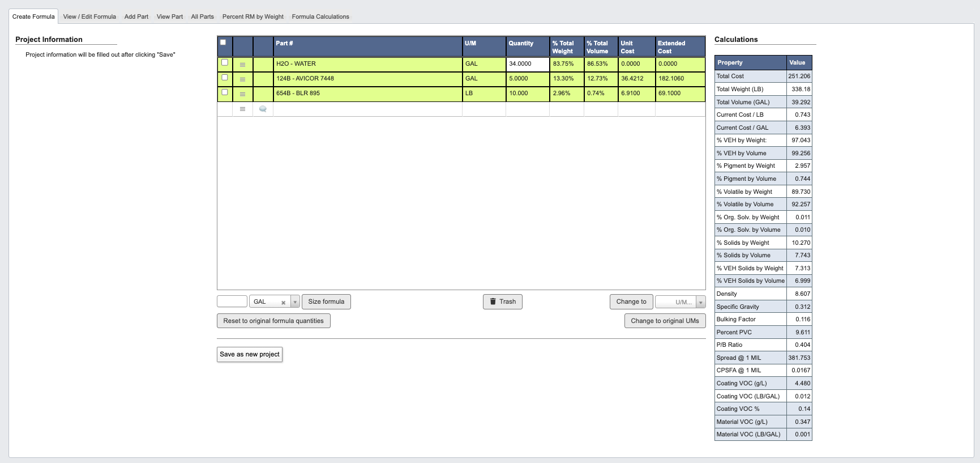Viewport: 980px width, 463px height.
Task: Click the Specific Gravity property row
Action: [763, 307]
